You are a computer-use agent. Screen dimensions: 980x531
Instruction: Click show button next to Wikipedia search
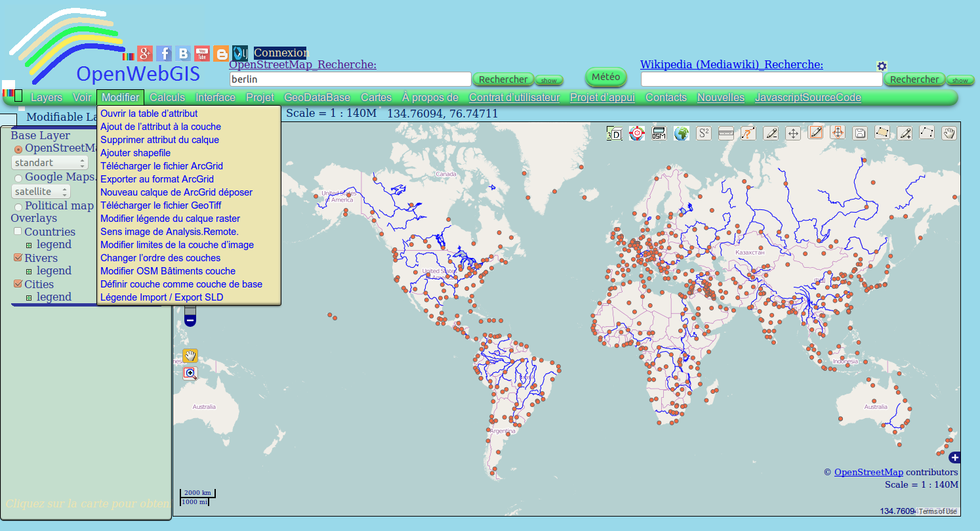(960, 81)
